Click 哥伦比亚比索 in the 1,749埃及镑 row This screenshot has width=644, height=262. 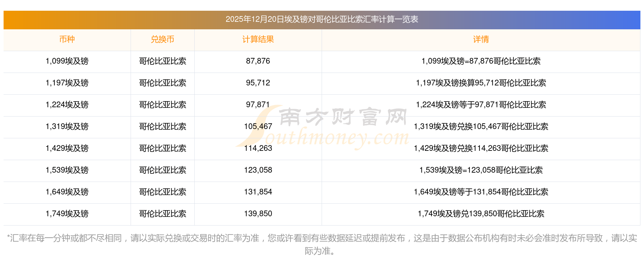(162, 214)
